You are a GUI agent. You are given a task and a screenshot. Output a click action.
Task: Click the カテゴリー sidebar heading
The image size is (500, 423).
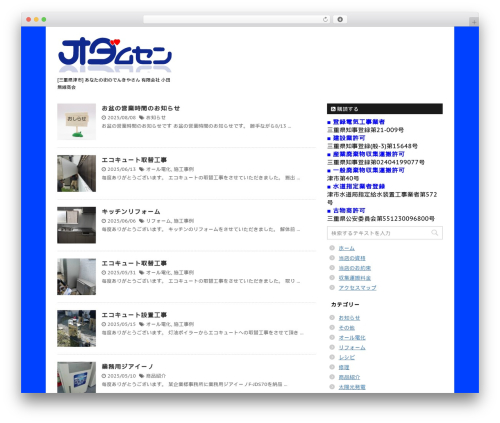[x=345, y=305]
